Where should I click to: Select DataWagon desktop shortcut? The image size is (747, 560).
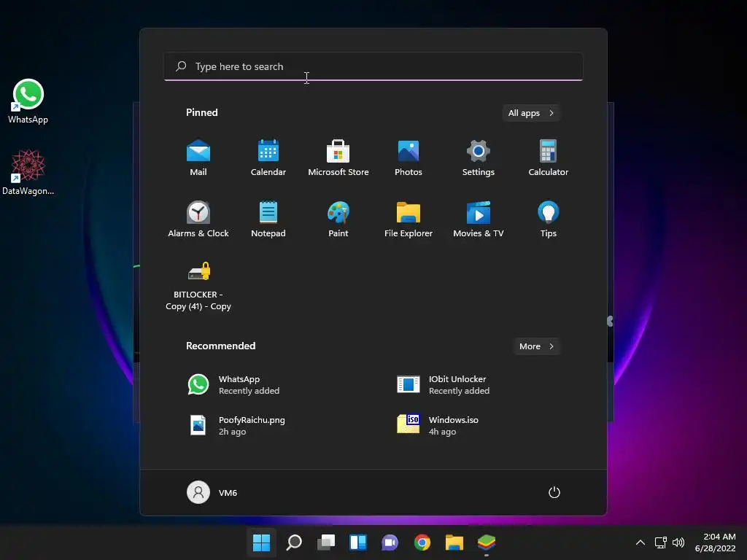[x=28, y=172]
